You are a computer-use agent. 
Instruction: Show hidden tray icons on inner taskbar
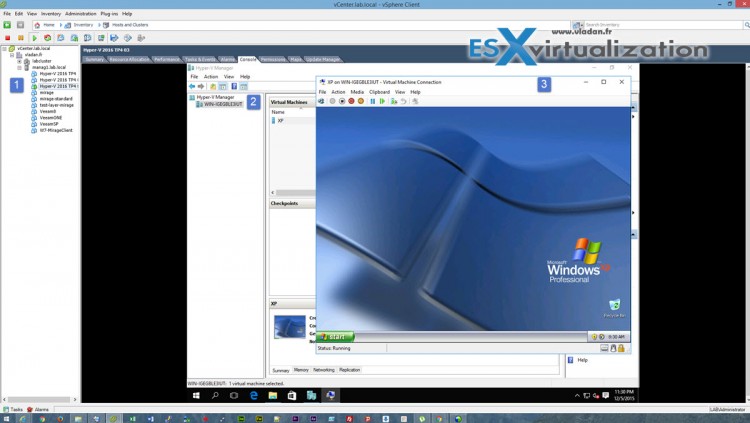pyautogui.click(x=577, y=395)
